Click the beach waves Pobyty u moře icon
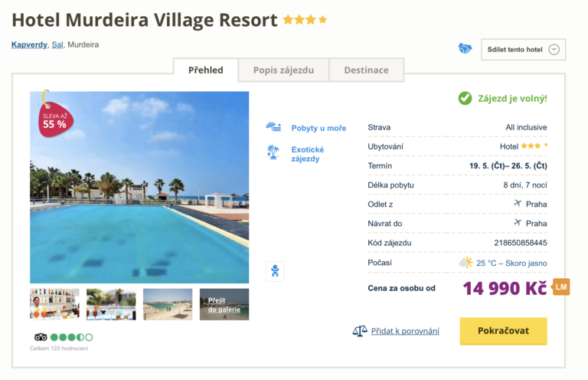588x380 pixels. click(273, 127)
